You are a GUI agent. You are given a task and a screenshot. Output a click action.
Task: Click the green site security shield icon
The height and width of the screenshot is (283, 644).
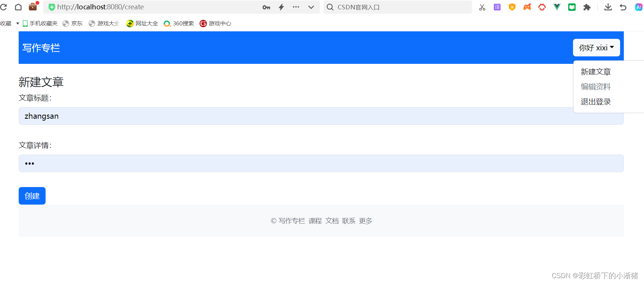point(52,7)
